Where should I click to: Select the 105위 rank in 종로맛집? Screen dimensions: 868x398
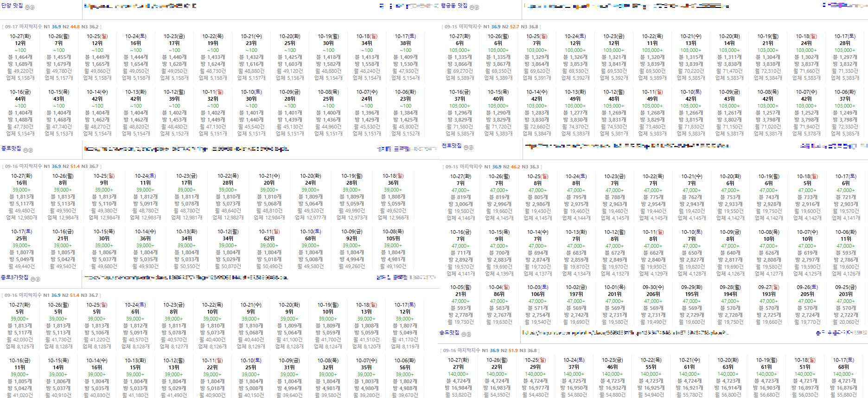coord(393,238)
